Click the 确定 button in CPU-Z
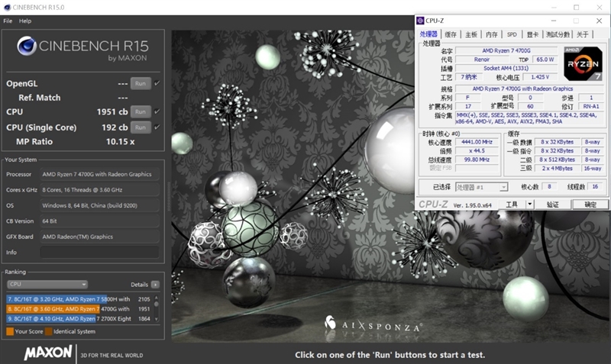 tap(590, 205)
